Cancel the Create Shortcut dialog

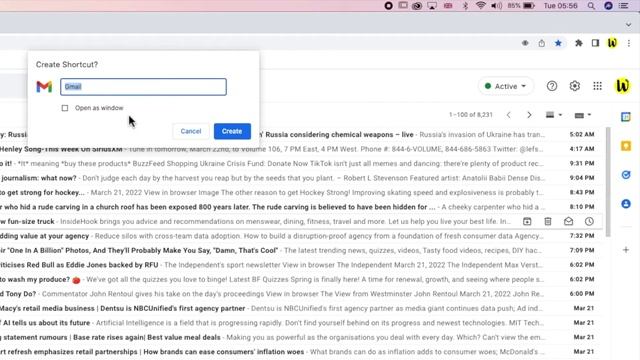click(191, 131)
